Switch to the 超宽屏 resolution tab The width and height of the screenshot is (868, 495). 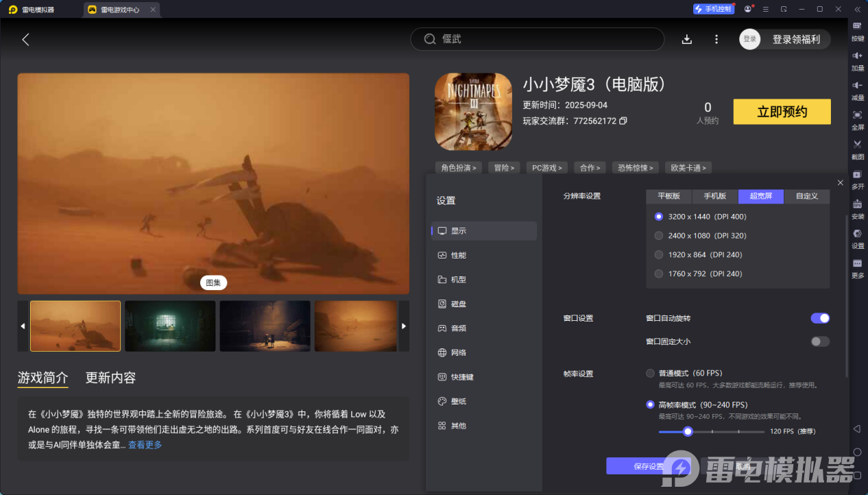(761, 196)
